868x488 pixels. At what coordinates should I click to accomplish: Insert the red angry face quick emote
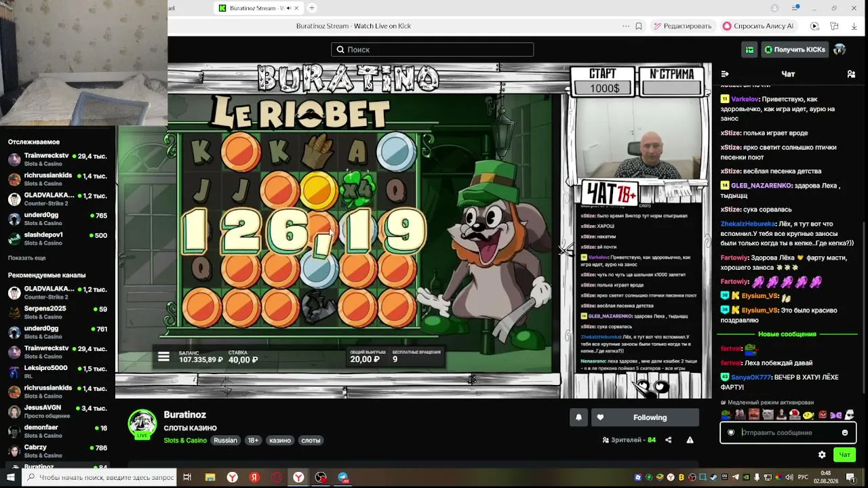click(x=823, y=415)
